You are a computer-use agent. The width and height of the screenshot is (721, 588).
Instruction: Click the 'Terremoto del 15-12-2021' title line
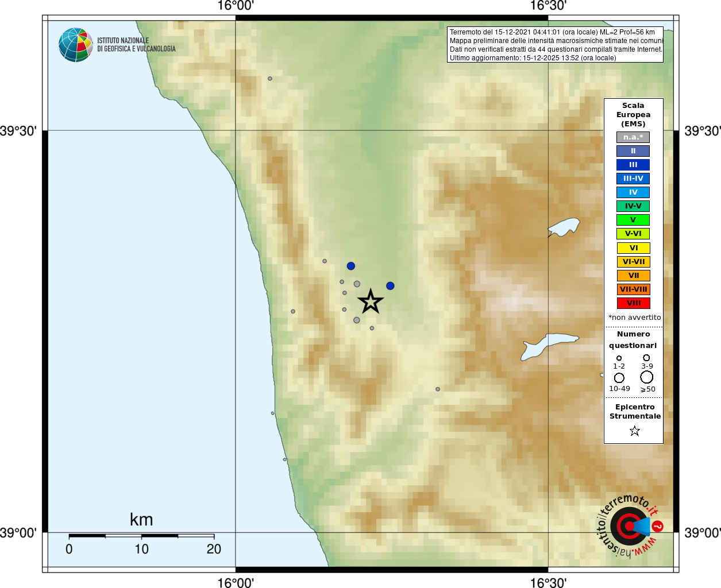tap(552, 32)
